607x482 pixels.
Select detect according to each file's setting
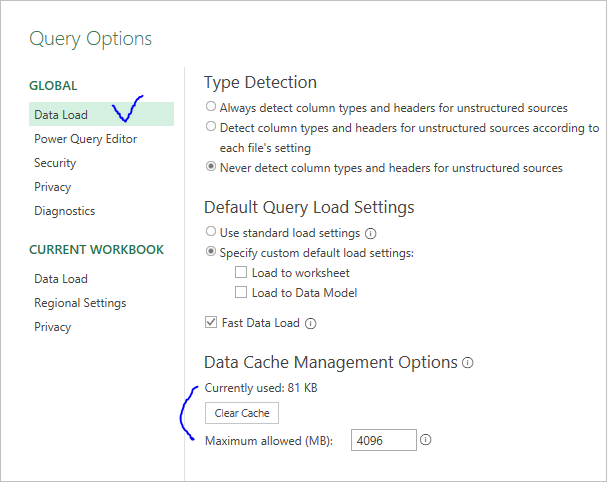[210, 128]
